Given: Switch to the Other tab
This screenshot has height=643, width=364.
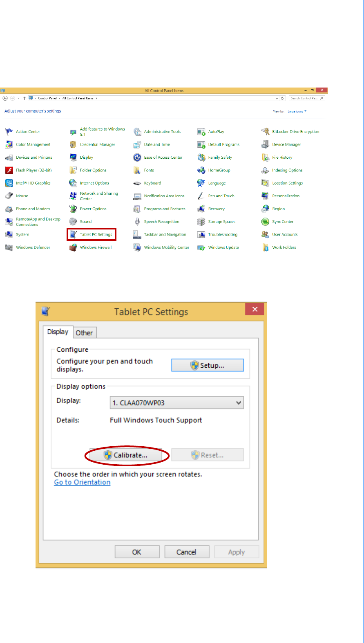Looking at the screenshot, I should (x=84, y=333).
